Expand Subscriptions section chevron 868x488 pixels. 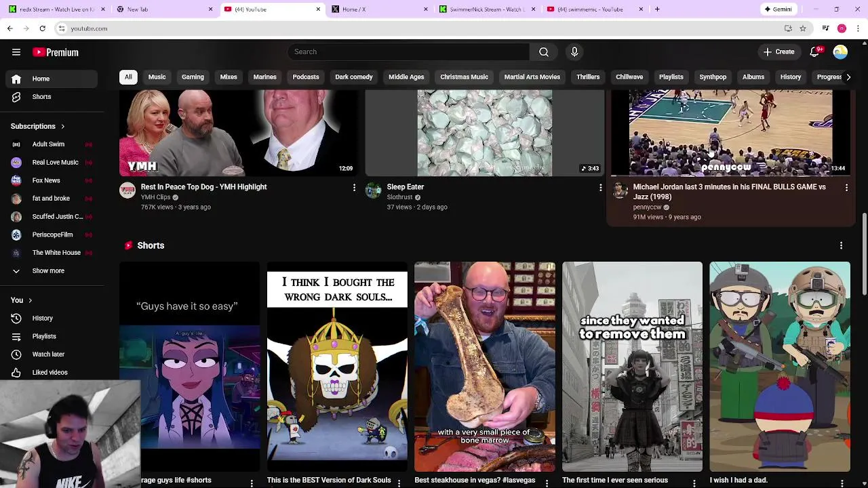coord(63,127)
